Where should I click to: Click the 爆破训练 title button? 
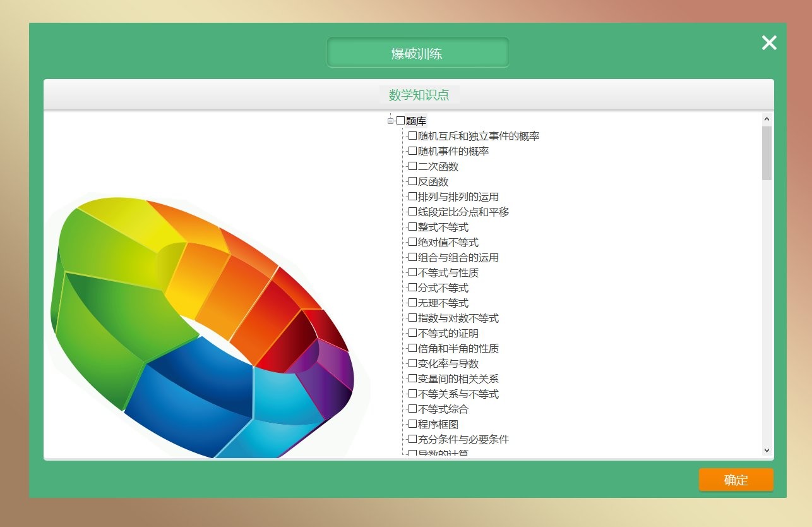[x=417, y=53]
